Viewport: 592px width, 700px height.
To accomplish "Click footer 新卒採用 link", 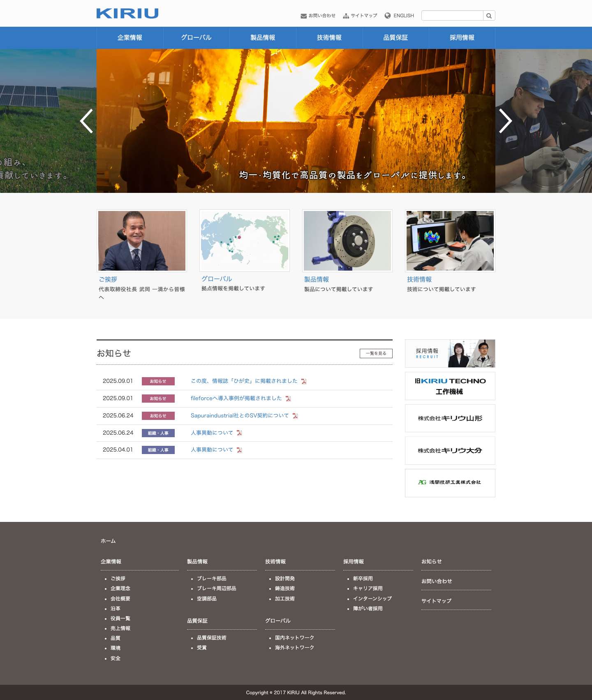I will pos(363,579).
